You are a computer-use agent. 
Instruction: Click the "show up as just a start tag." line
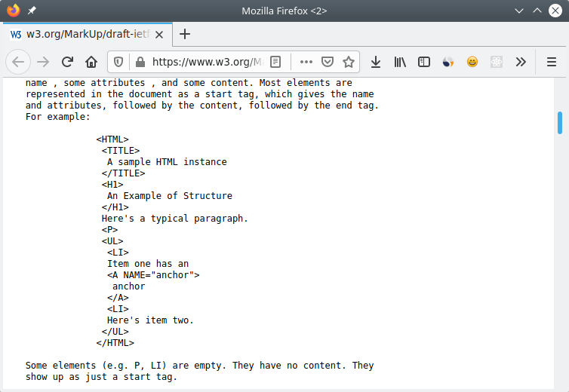(101, 377)
